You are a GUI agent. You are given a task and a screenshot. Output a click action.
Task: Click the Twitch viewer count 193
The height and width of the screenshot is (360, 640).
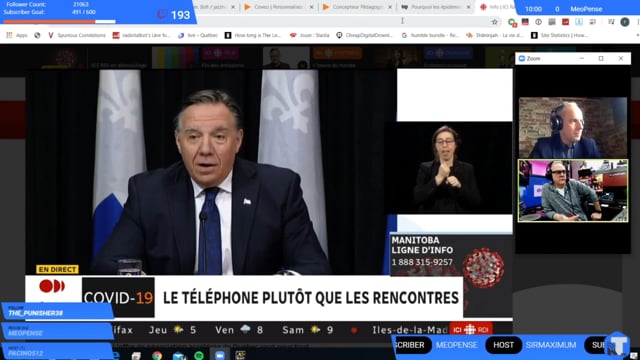(180, 15)
